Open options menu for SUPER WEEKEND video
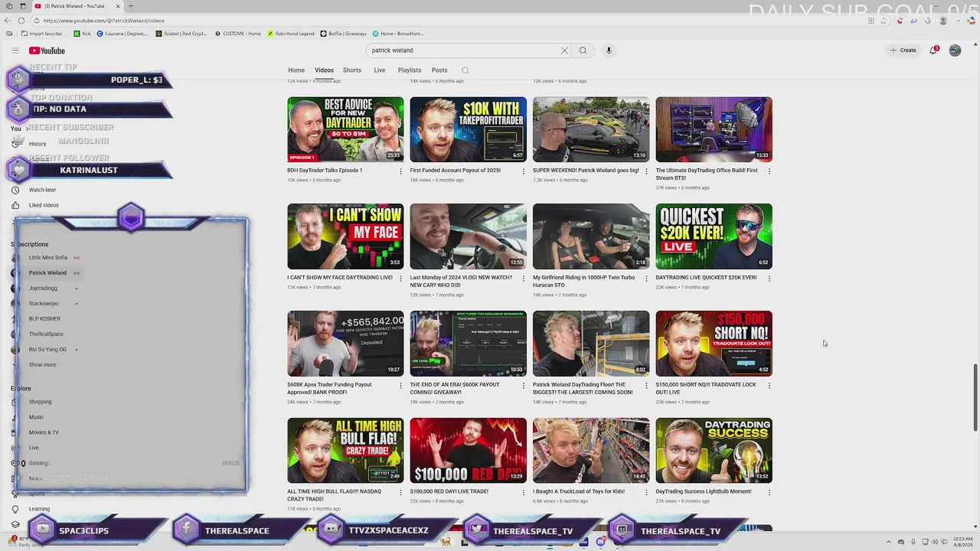The height and width of the screenshot is (551, 980). [x=646, y=171]
